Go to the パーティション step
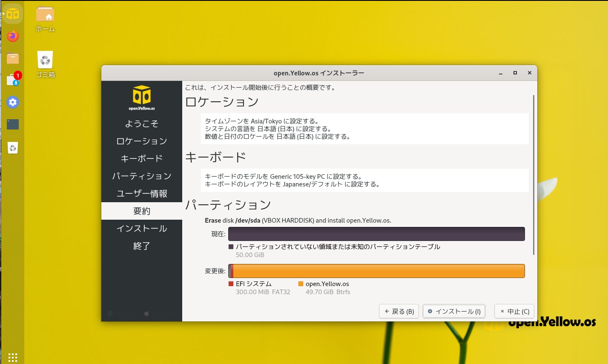 point(142,176)
